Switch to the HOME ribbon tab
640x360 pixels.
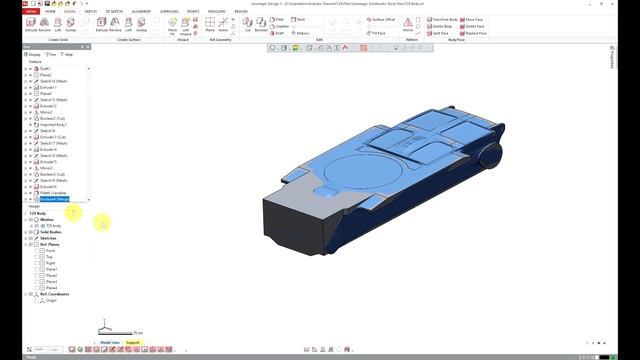pyautogui.click(x=50, y=11)
